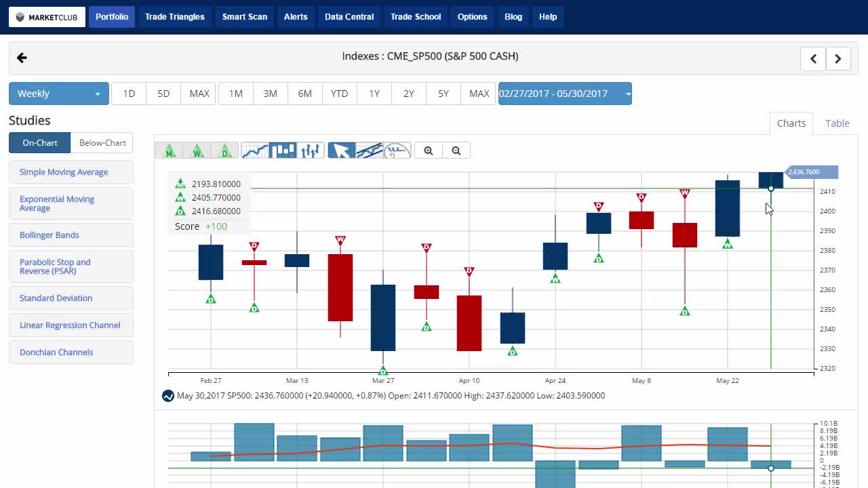868x488 pixels.
Task: Select the Fibonacci tool
Action: point(397,150)
